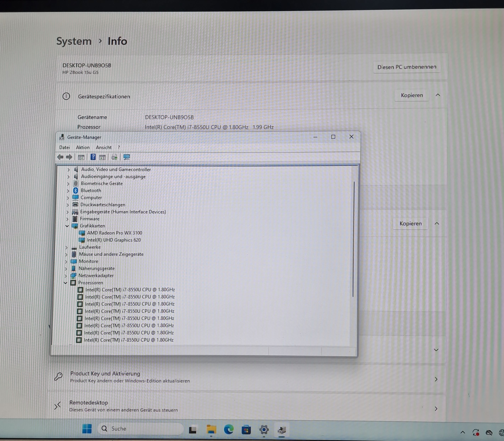The height and width of the screenshot is (441, 504).
Task: Switch to Settings via taskbar gear icon
Action: (264, 430)
